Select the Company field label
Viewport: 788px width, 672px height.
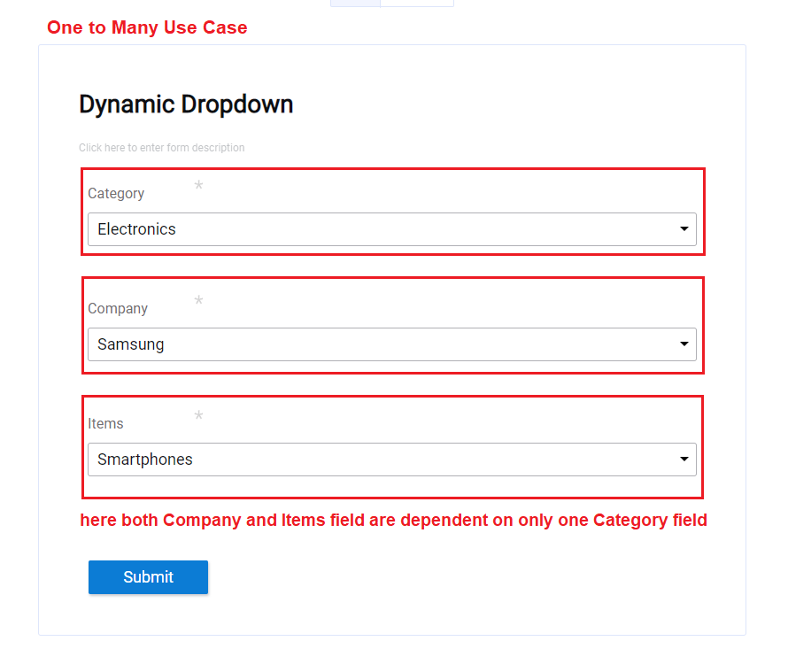click(x=118, y=309)
